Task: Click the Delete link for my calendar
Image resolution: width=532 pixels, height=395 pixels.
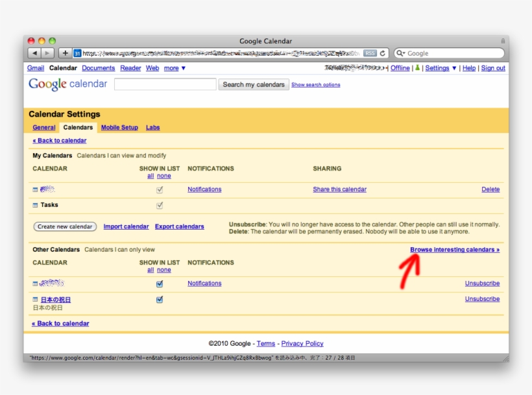Action: point(490,189)
